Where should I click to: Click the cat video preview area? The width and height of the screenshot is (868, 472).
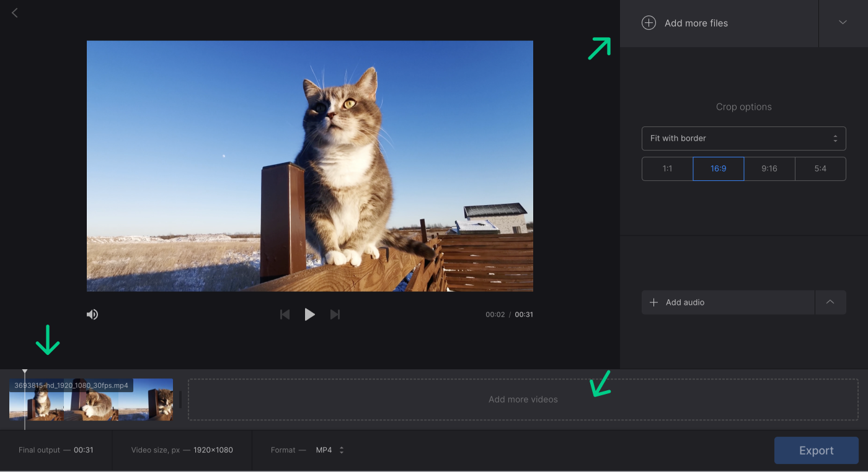pos(310,166)
